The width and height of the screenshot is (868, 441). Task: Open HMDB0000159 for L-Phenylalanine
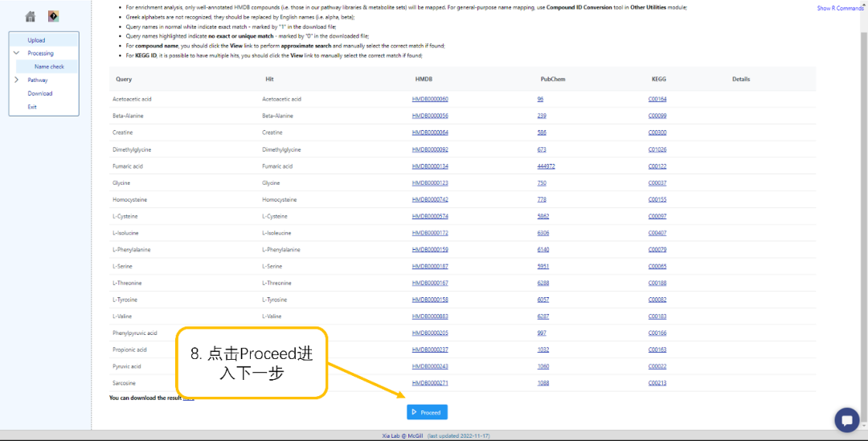(430, 250)
